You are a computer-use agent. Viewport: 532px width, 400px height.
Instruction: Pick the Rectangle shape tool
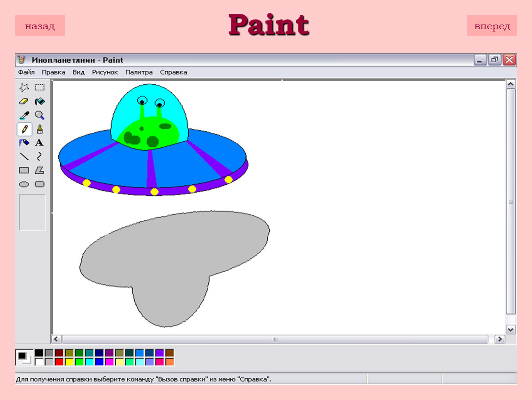point(24,170)
